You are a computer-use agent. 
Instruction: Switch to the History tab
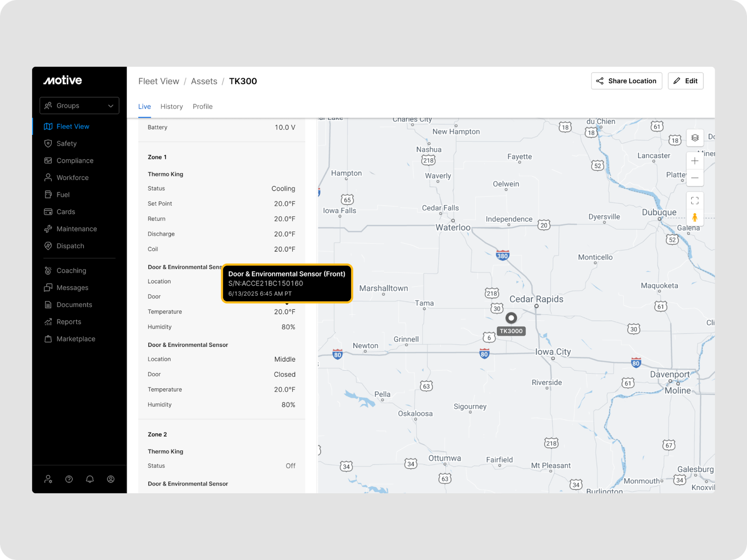click(x=171, y=106)
